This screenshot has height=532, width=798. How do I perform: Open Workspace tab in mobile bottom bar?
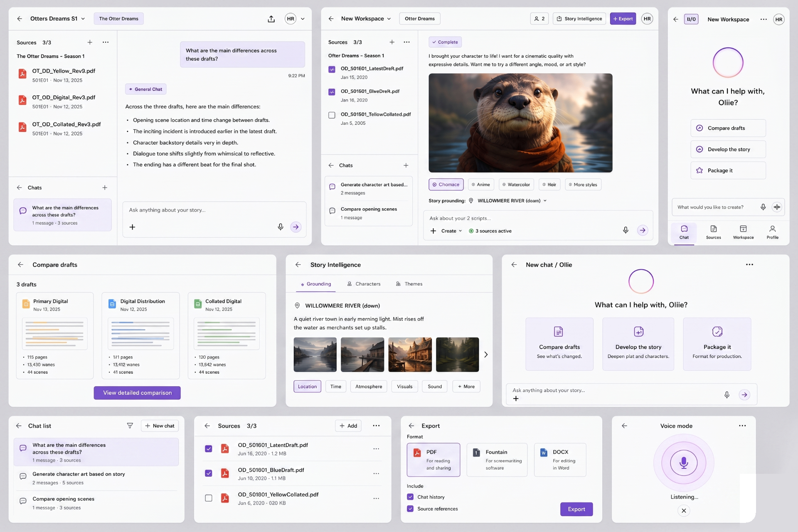click(743, 232)
